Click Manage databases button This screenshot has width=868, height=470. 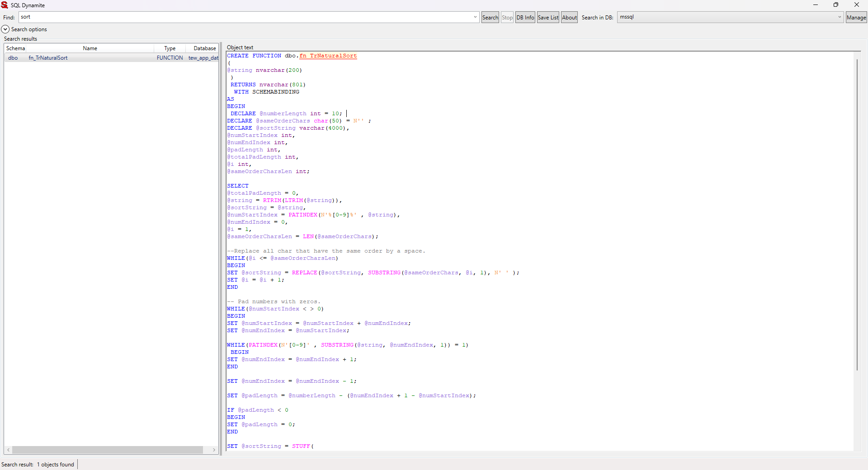[x=856, y=18]
